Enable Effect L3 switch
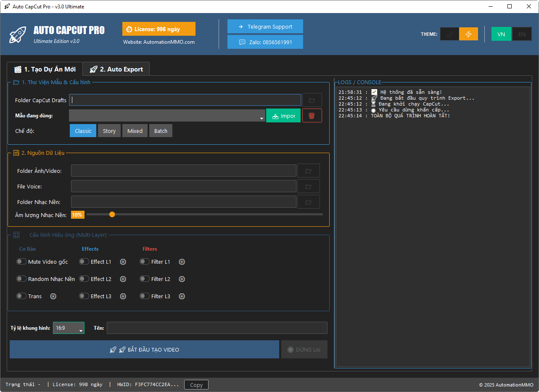The image size is (539, 392). pos(84,296)
